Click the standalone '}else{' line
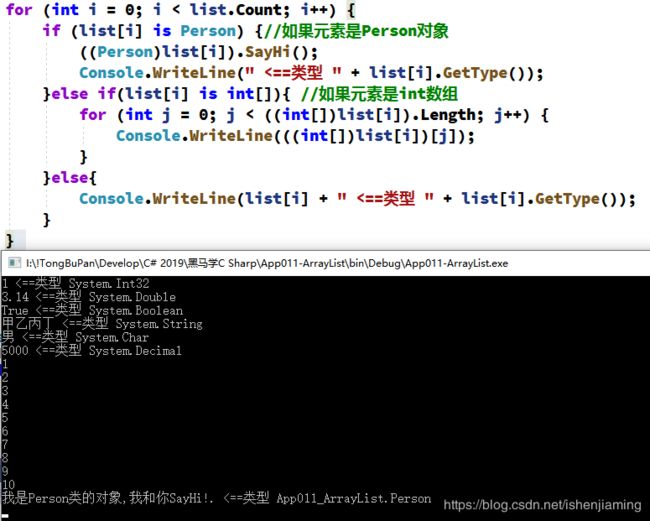650x521 pixels. pyautogui.click(x=70, y=178)
